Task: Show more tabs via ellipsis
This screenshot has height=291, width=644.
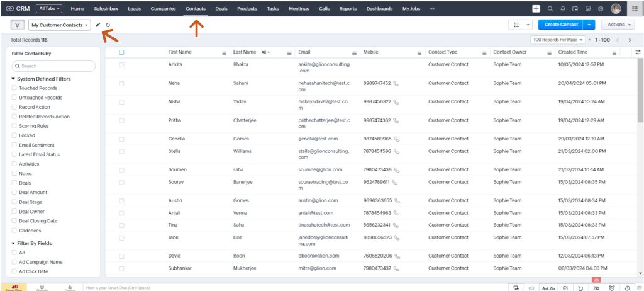Action: (431, 9)
